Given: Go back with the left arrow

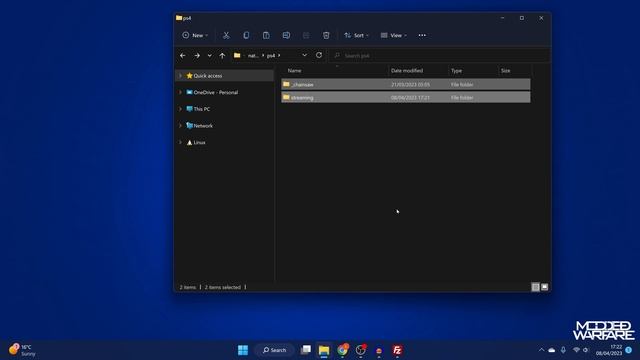Looking at the screenshot, I should [183, 56].
